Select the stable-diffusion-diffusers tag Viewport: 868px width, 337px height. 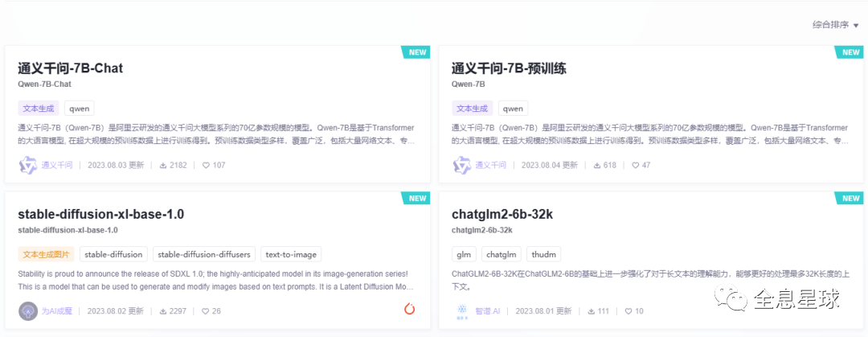[204, 254]
